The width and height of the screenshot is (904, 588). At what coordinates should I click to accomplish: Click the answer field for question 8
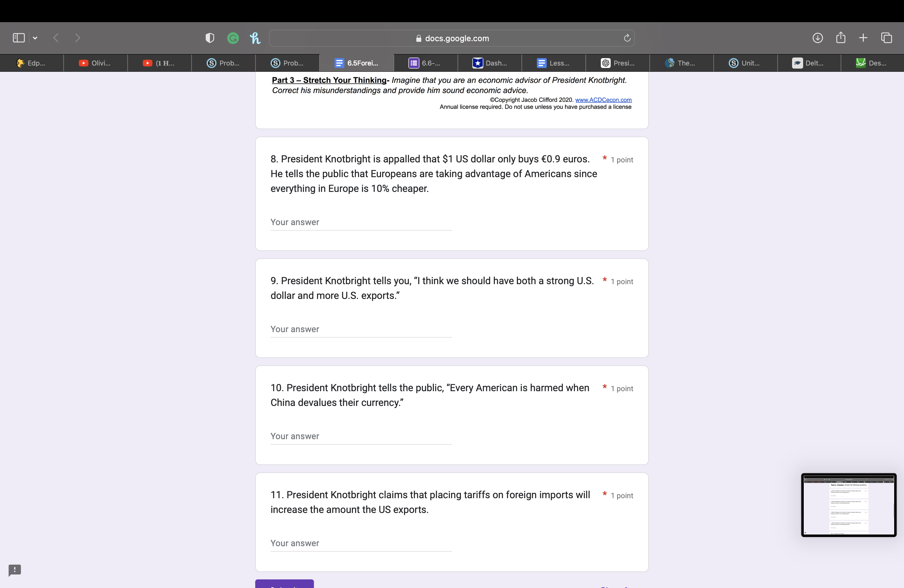(x=360, y=222)
